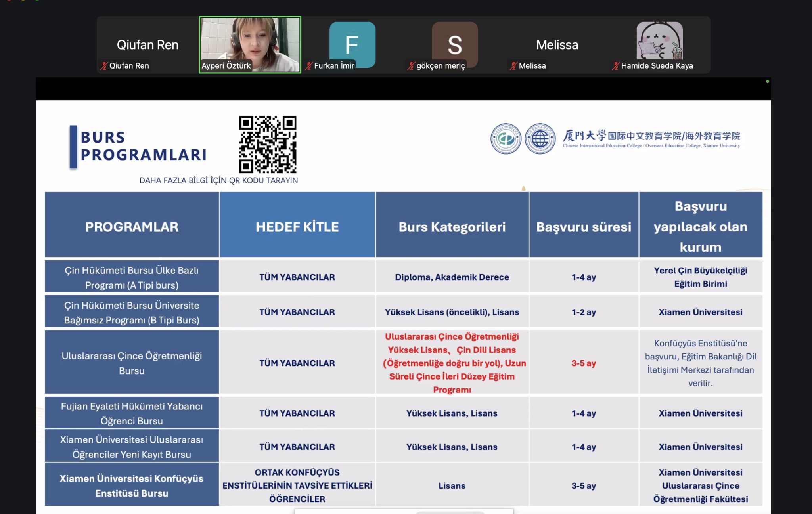Click gökçen meriç's muted mic icon
The width and height of the screenshot is (812, 514).
(x=411, y=66)
